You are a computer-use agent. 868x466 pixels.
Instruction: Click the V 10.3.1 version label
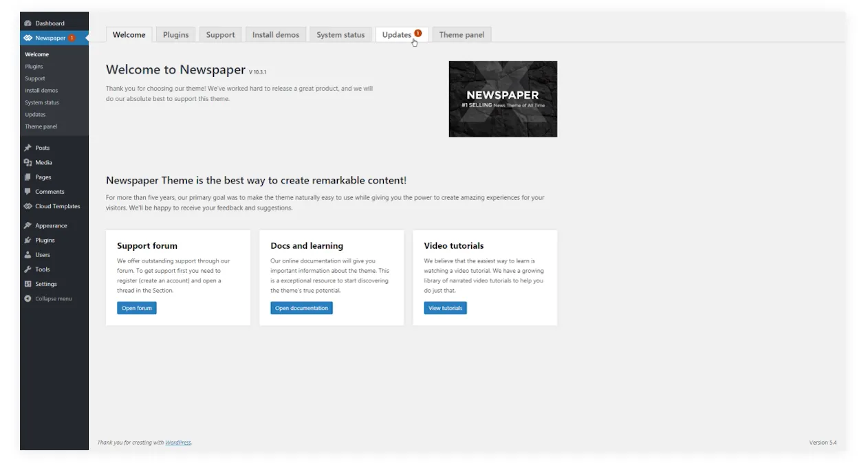pos(257,71)
